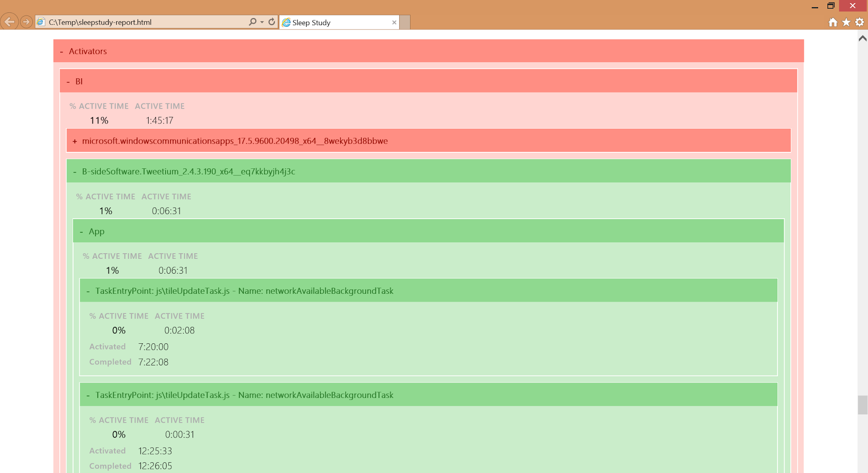
Task: Click the 11% active time value
Action: (99, 120)
